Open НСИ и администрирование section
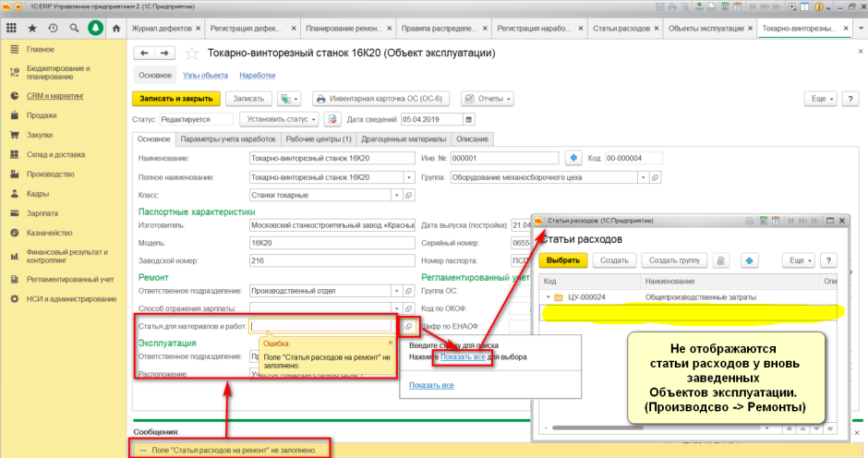The height and width of the screenshot is (458, 868). click(71, 299)
